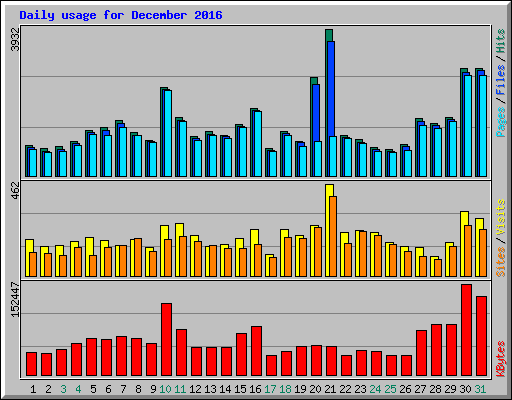Viewport: 512px width, 400px height.
Task: Click day label 7 on the x-axis
Action: click(123, 389)
